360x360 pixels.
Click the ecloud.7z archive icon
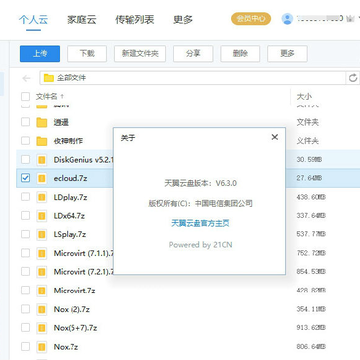tap(42, 178)
